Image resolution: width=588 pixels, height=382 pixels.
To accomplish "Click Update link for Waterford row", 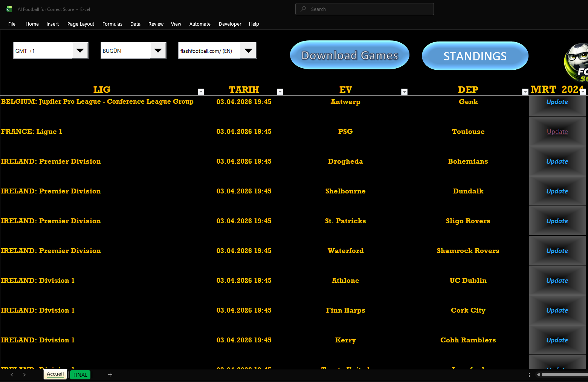I will pos(557,251).
